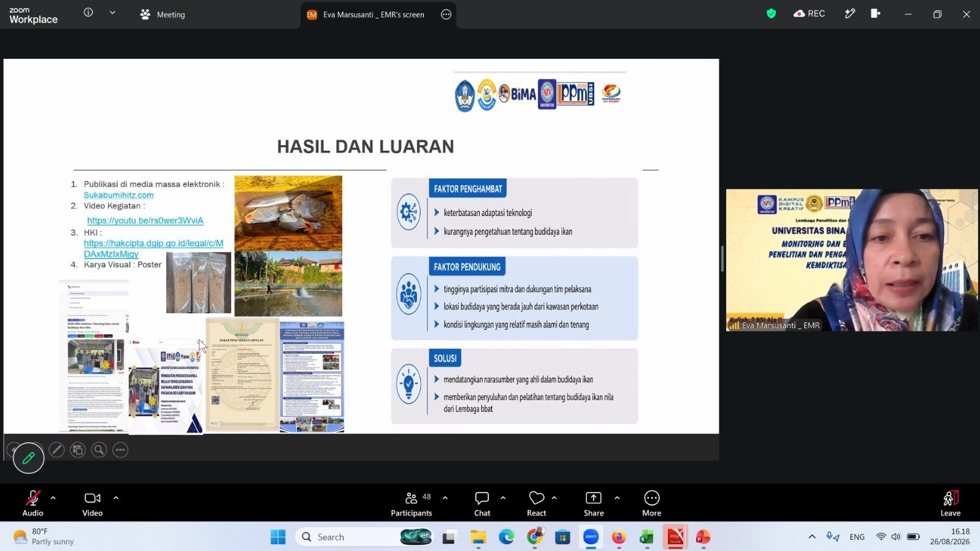Open Firefox from taskbar
Viewport: 980px width, 551px height.
pyautogui.click(x=619, y=538)
